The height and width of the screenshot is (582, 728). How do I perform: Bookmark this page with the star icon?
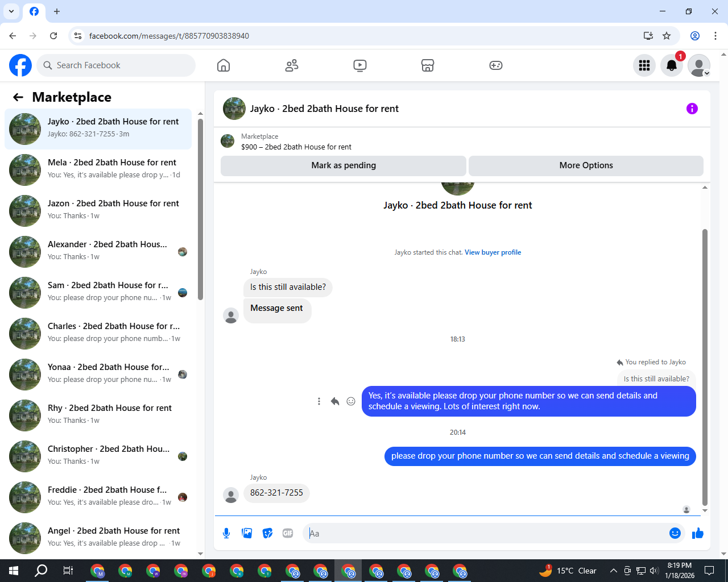pos(667,36)
